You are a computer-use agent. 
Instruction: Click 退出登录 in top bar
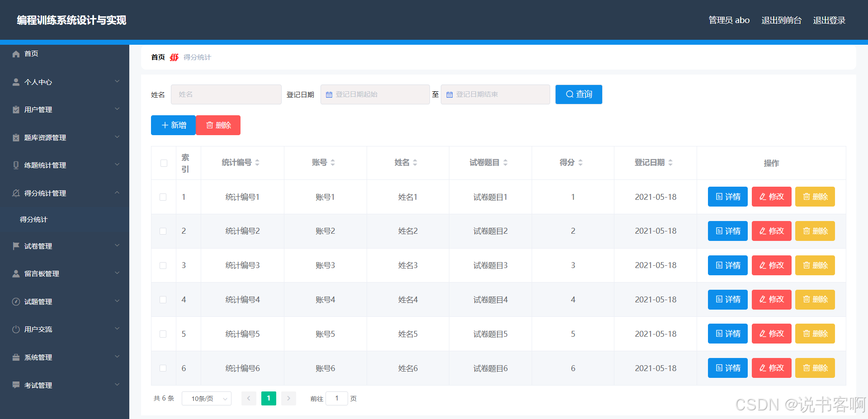(x=829, y=20)
